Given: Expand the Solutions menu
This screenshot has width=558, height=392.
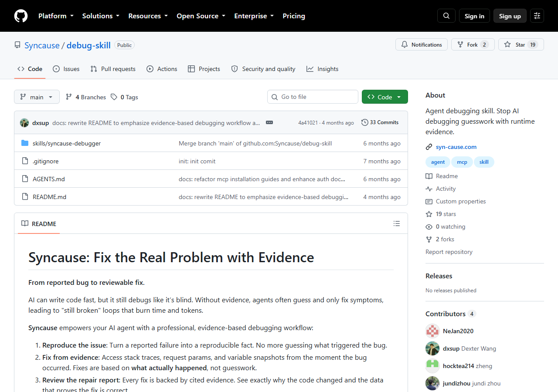Looking at the screenshot, I should tap(101, 16).
